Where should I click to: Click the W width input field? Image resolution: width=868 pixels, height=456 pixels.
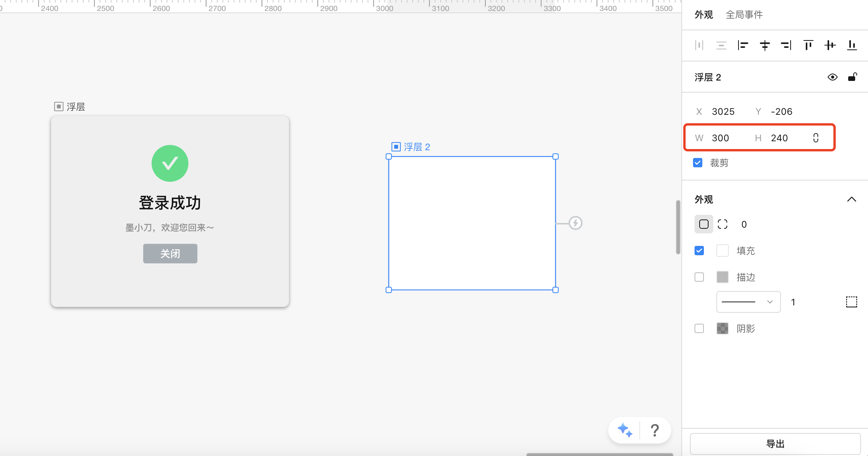click(x=720, y=138)
